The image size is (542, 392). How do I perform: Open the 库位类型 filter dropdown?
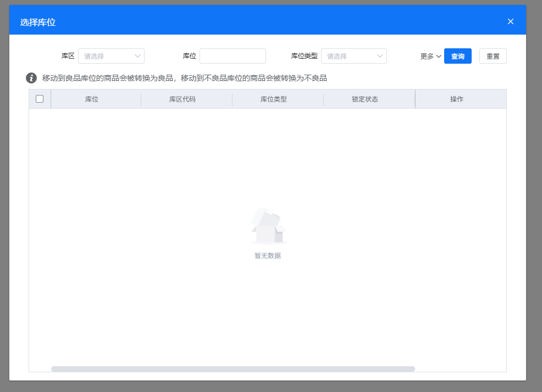pyautogui.click(x=353, y=56)
